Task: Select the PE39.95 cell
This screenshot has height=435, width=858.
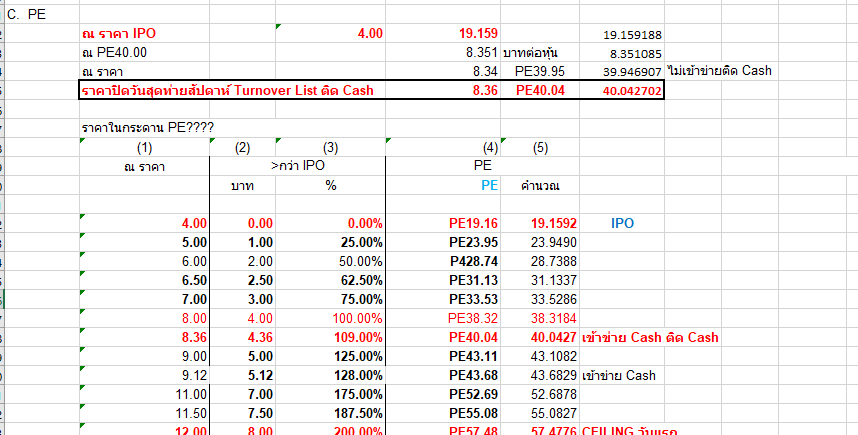Action: point(540,71)
